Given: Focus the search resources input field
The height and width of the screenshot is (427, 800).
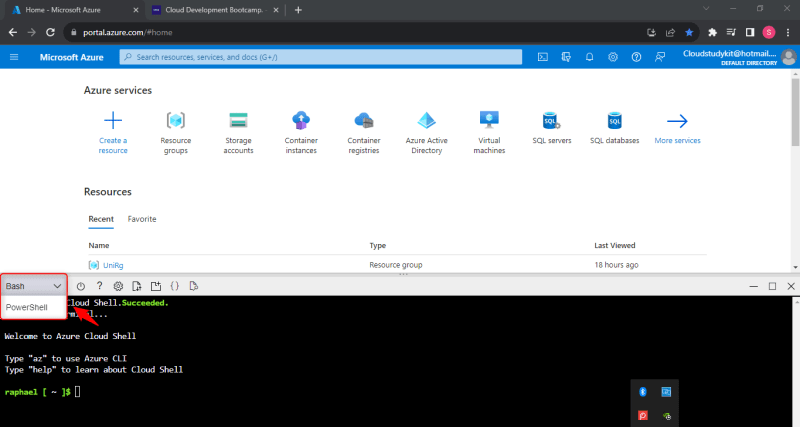Looking at the screenshot, I should click(x=320, y=57).
